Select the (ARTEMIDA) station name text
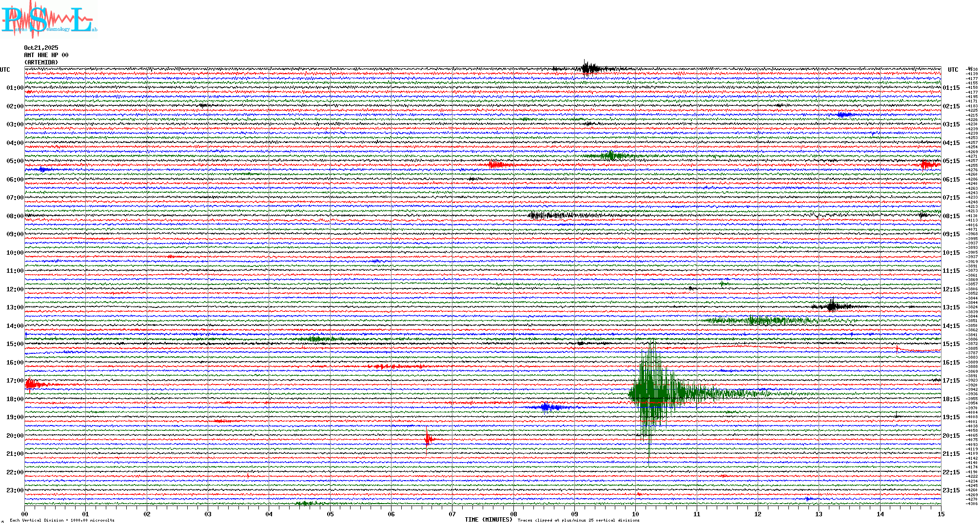980x527 pixels. [41, 62]
